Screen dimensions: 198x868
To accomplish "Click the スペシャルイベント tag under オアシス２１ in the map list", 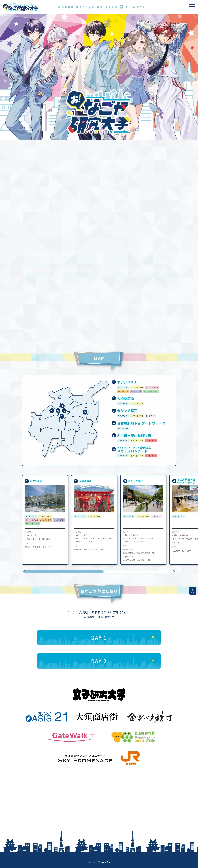I will click(151, 391).
